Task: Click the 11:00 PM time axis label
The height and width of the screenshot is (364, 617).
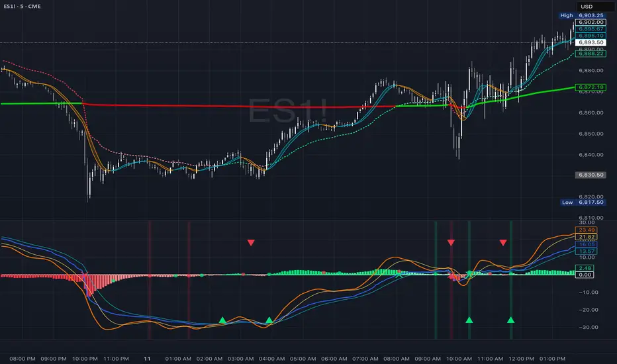Action: [x=116, y=359]
